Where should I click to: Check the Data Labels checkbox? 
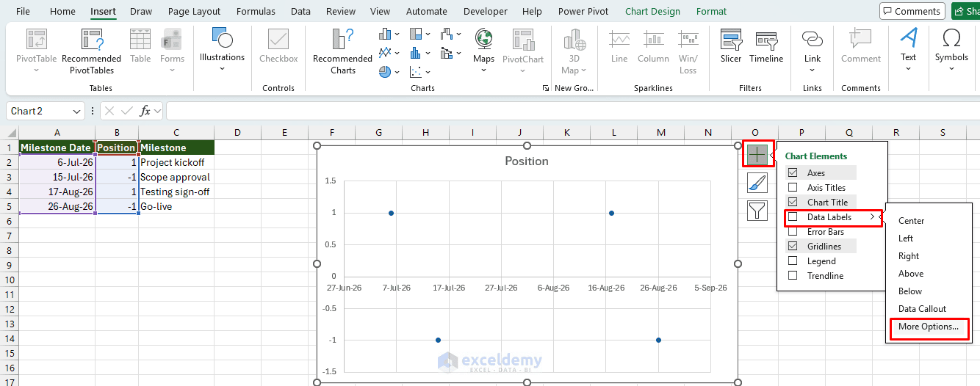click(x=793, y=217)
